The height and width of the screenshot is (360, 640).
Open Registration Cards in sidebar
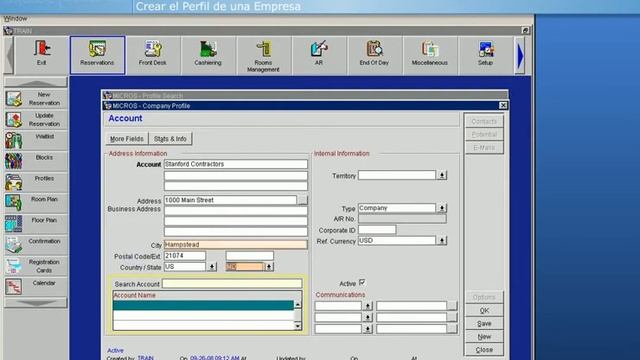(36, 266)
